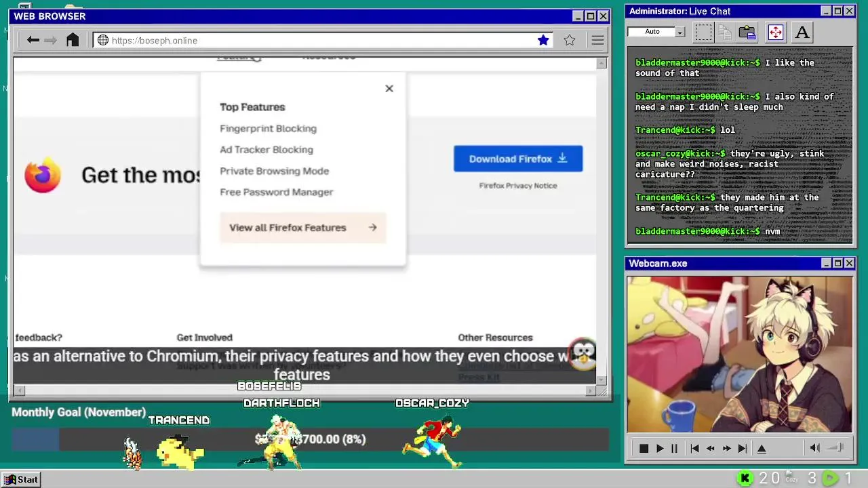The width and height of the screenshot is (868, 488).
Task: Skip to previous track in Webcam.exe
Action: tap(694, 448)
